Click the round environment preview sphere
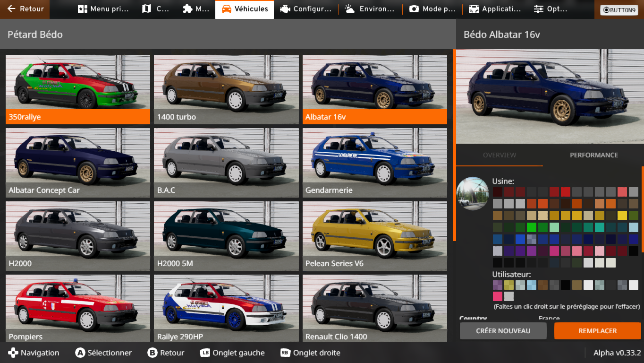Viewport: 644px width, 363px height. click(x=473, y=193)
